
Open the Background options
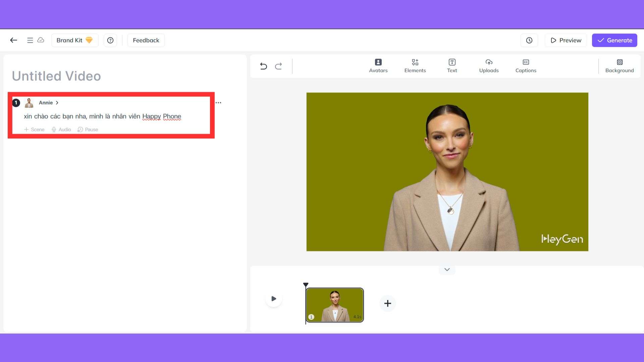coord(619,66)
